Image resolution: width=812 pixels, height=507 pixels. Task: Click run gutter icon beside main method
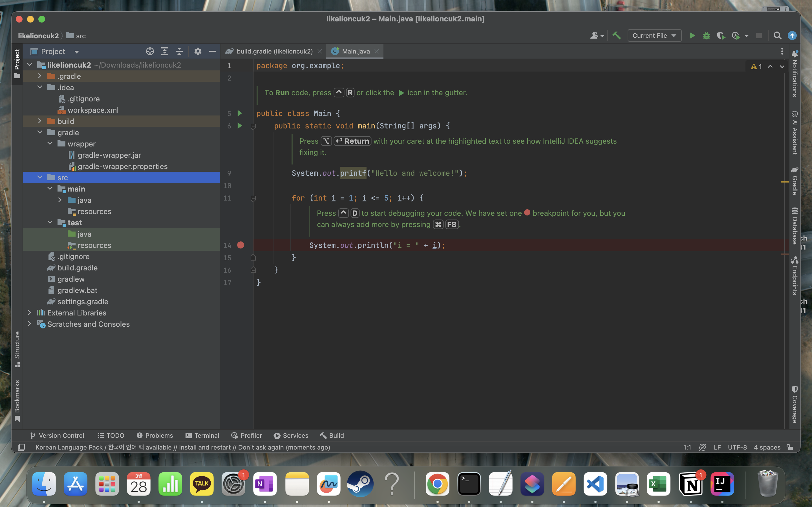point(240,126)
